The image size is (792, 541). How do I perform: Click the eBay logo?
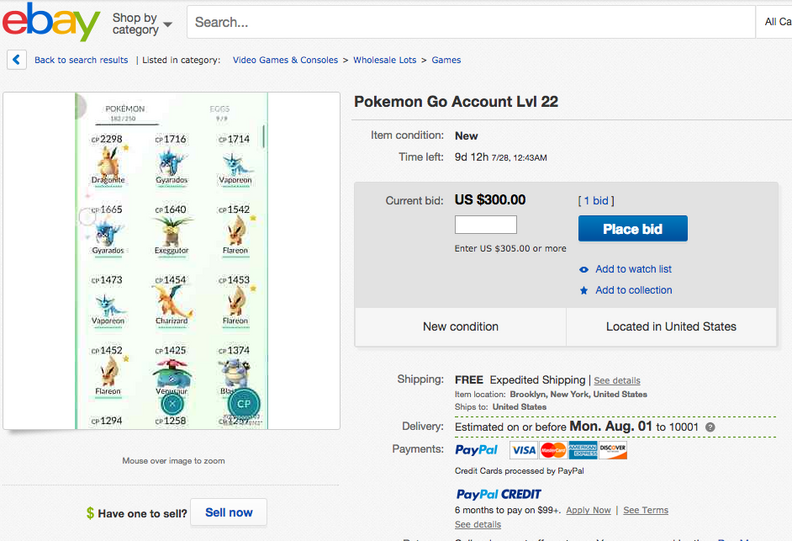point(51,22)
